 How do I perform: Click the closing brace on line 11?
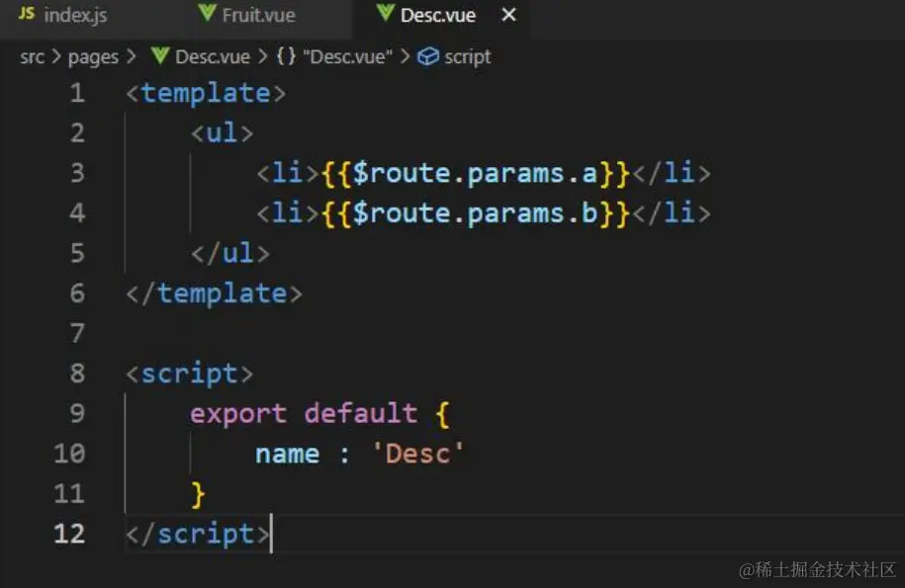[198, 494]
